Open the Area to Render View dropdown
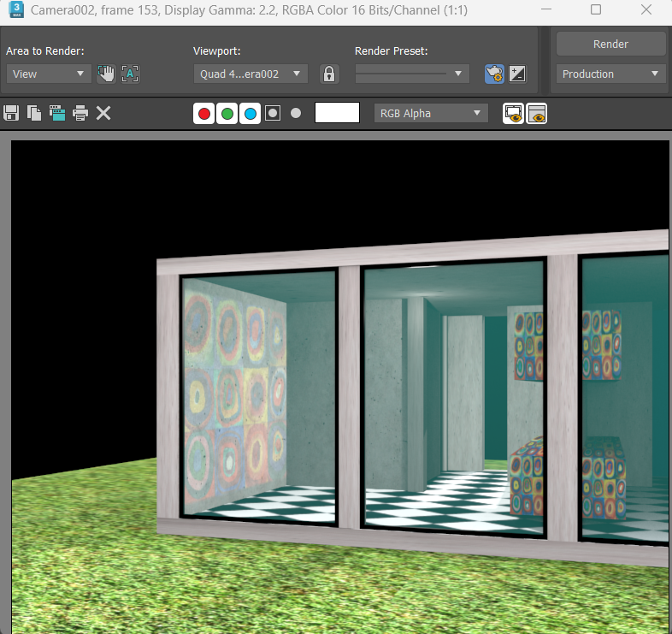The width and height of the screenshot is (672, 634). pyautogui.click(x=49, y=74)
